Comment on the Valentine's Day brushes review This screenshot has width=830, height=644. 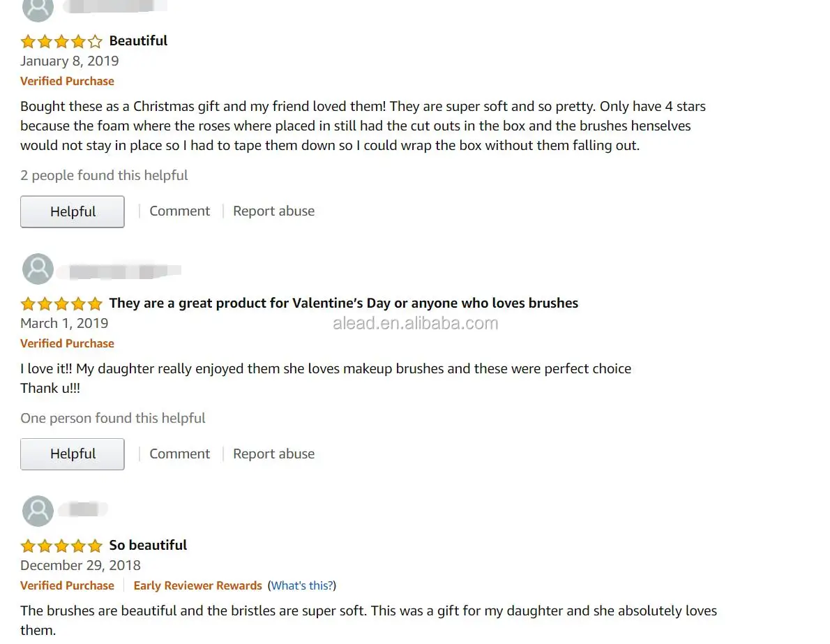179,454
